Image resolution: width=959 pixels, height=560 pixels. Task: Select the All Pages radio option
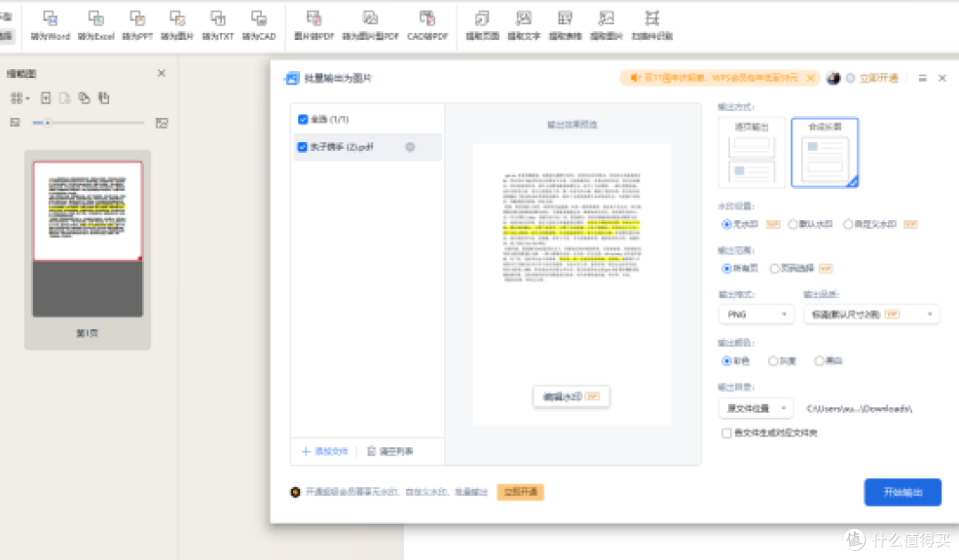pos(726,268)
